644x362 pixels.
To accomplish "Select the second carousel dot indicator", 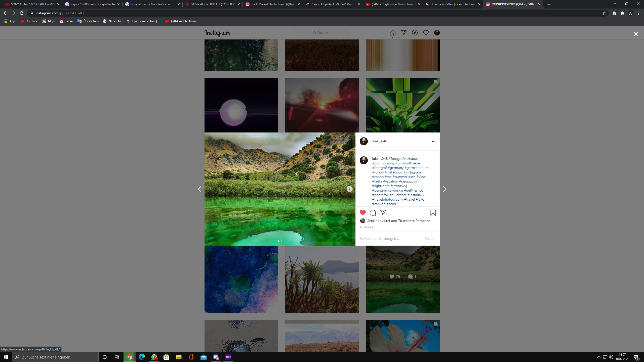I will click(x=281, y=241).
